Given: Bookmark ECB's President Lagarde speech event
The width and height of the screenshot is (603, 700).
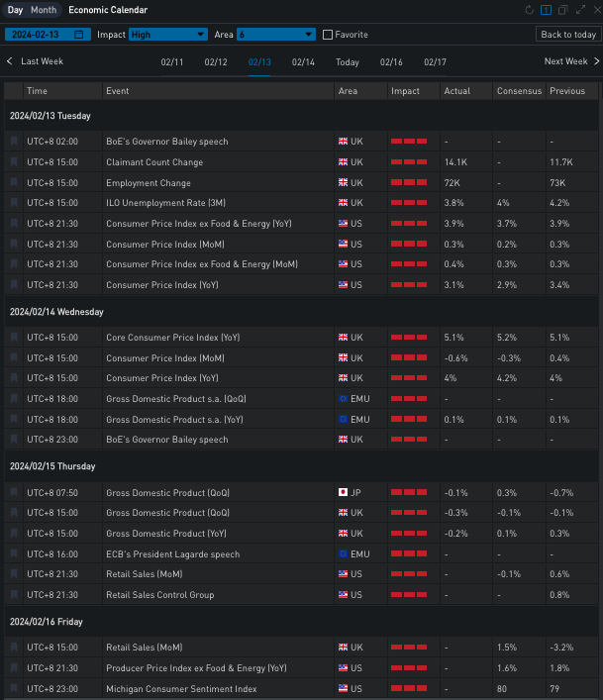Looking at the screenshot, I should click(14, 554).
